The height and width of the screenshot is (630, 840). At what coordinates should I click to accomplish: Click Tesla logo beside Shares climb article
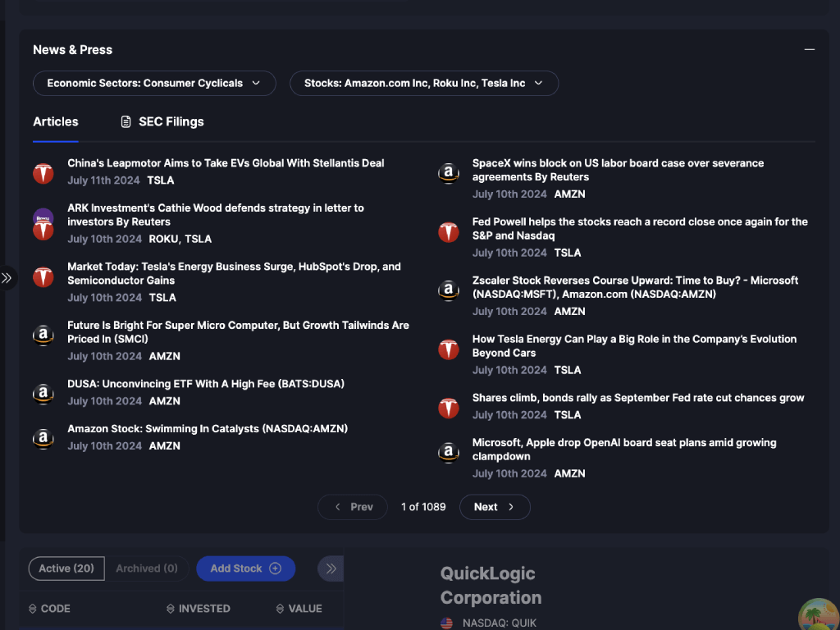[449, 408]
